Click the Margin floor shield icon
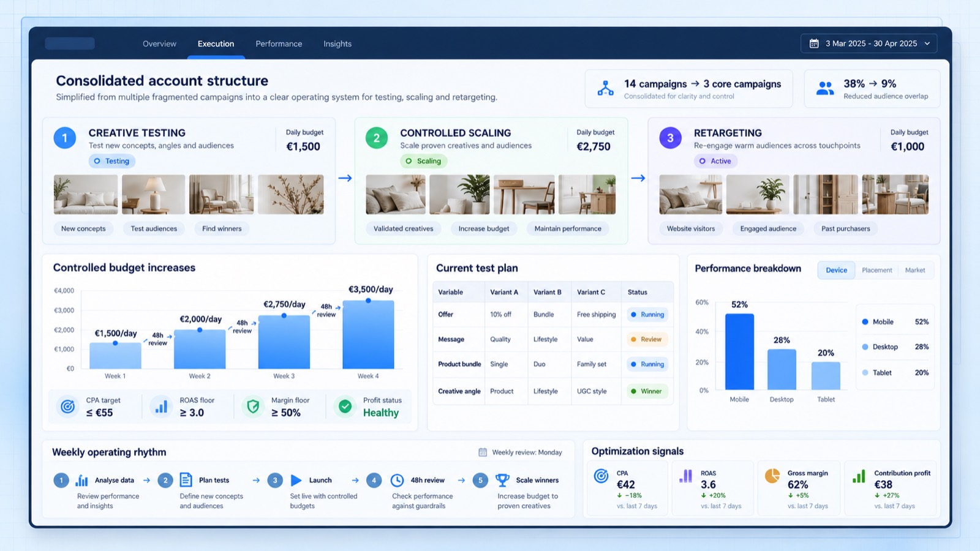Image resolution: width=980 pixels, height=551 pixels. point(253,407)
